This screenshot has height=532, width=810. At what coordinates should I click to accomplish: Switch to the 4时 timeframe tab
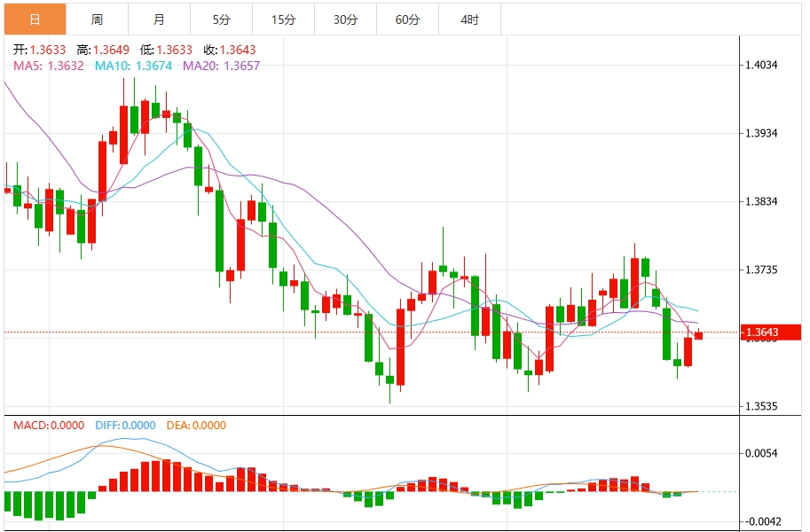[469, 20]
